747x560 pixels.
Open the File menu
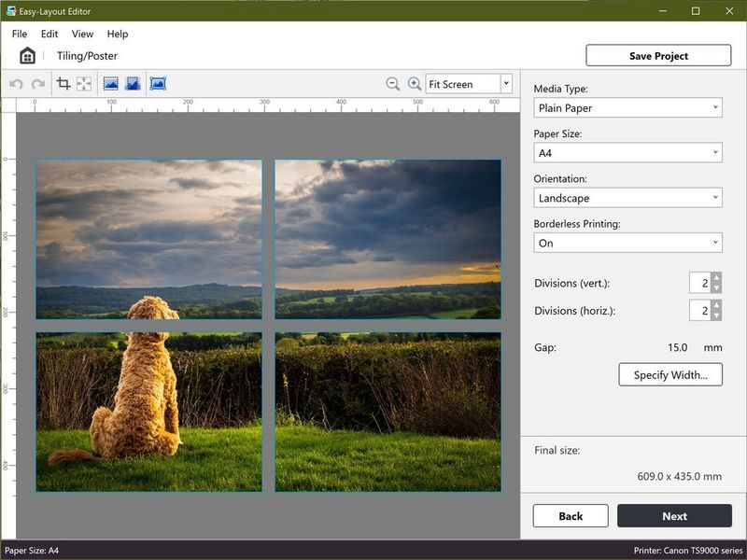pyautogui.click(x=18, y=34)
